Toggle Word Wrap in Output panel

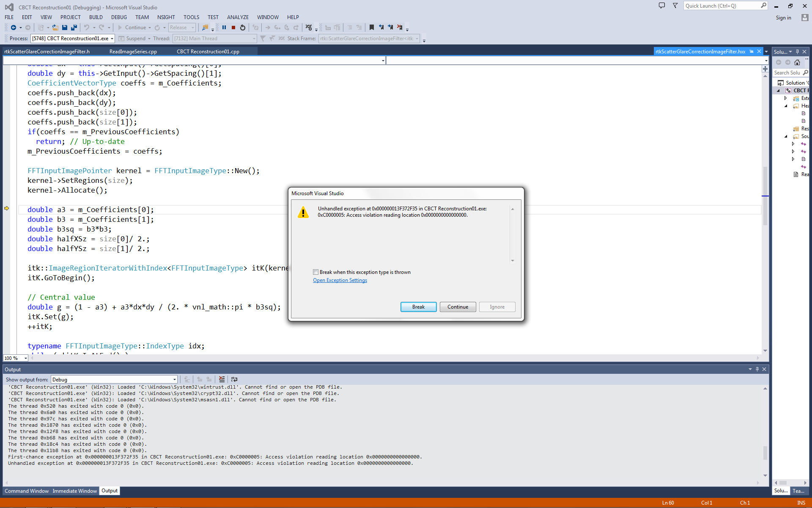click(x=234, y=379)
